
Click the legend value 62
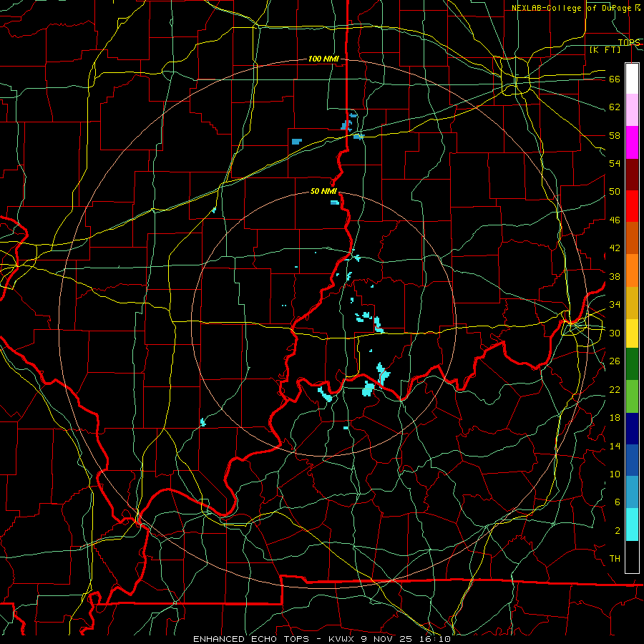pos(615,107)
